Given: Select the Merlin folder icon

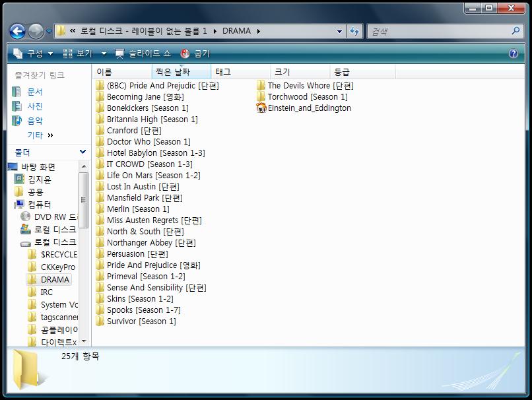Looking at the screenshot, I should (x=100, y=209).
